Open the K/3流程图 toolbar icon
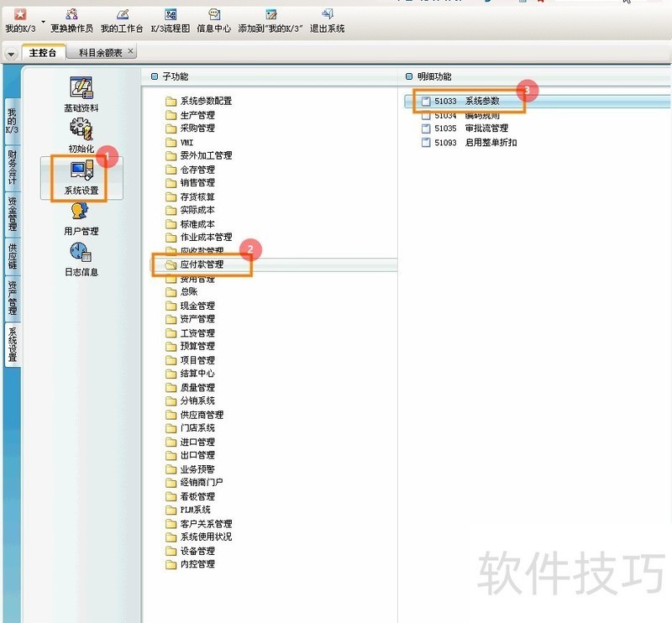 coord(171,15)
